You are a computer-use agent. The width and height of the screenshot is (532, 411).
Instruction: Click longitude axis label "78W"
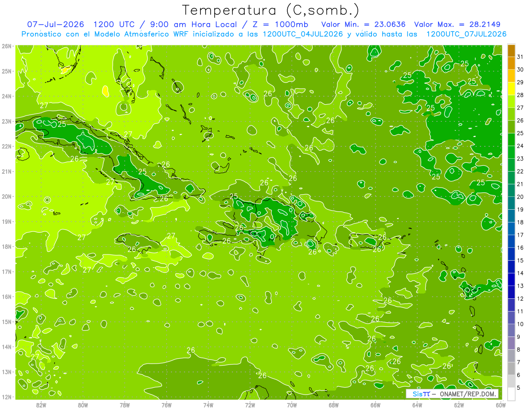point(125,405)
